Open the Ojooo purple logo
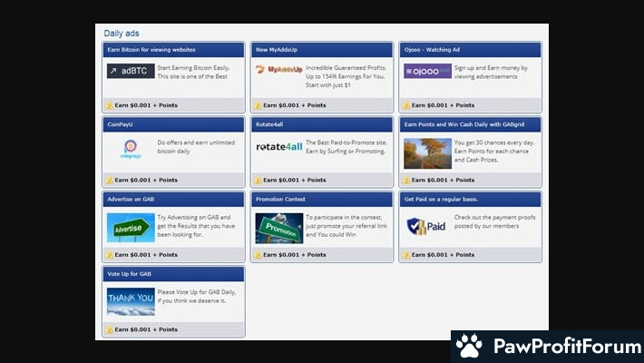 tap(427, 71)
